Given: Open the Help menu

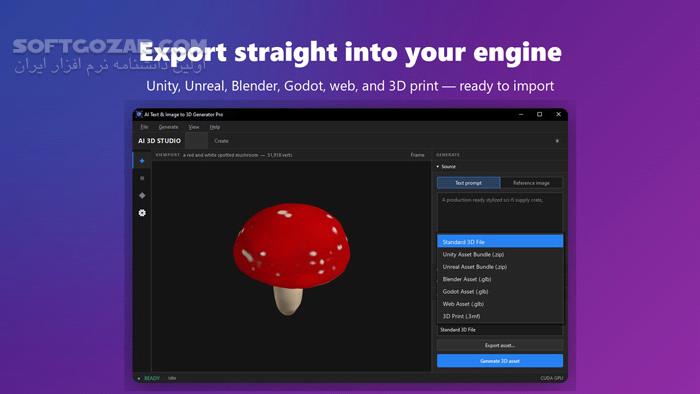Looking at the screenshot, I should [215, 127].
